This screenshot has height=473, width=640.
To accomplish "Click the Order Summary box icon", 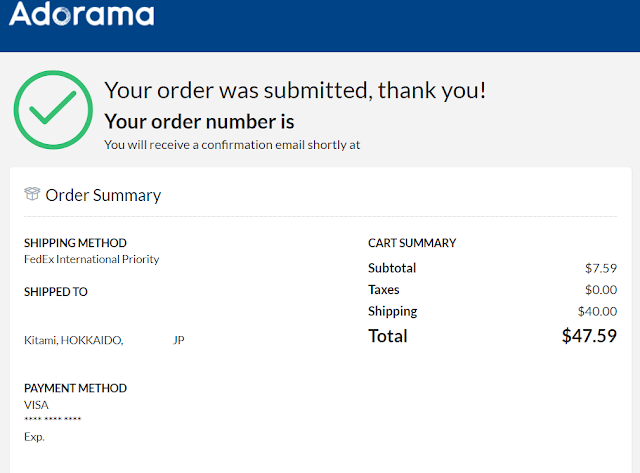I will 32,194.
